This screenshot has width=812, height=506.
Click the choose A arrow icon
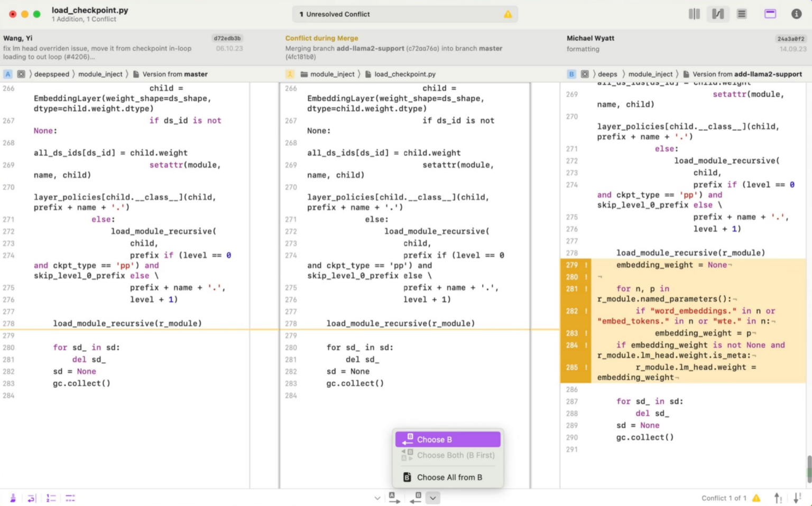(394, 498)
